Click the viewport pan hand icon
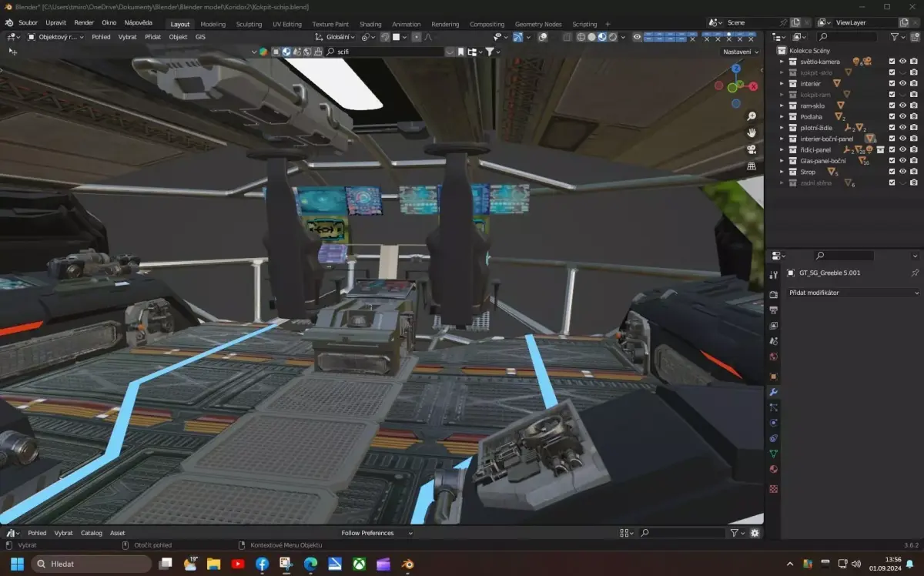This screenshot has height=576, width=924. coord(751,133)
